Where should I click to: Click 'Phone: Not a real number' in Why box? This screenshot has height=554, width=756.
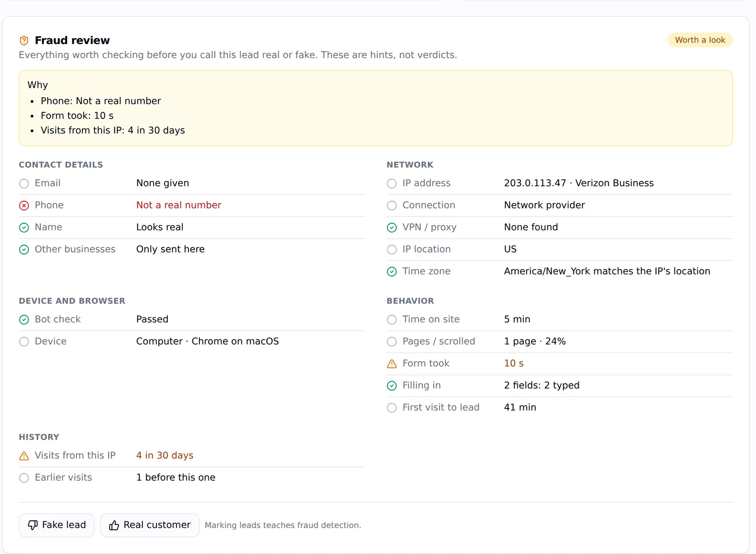[x=101, y=101]
